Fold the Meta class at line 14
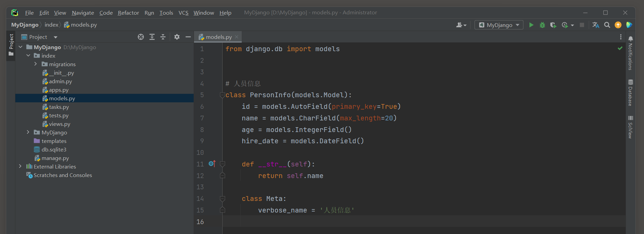The width and height of the screenshot is (644, 234). (222, 199)
